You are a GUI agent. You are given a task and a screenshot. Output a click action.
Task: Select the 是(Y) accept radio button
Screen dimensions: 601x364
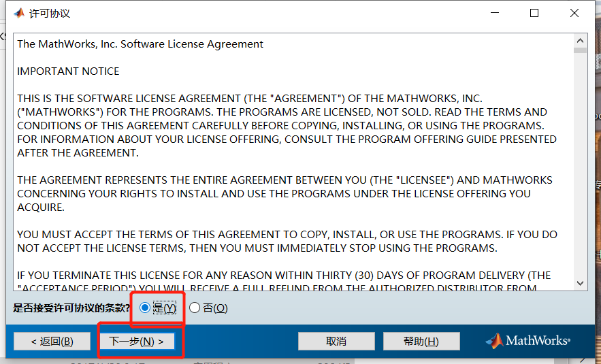pyautogui.click(x=145, y=308)
